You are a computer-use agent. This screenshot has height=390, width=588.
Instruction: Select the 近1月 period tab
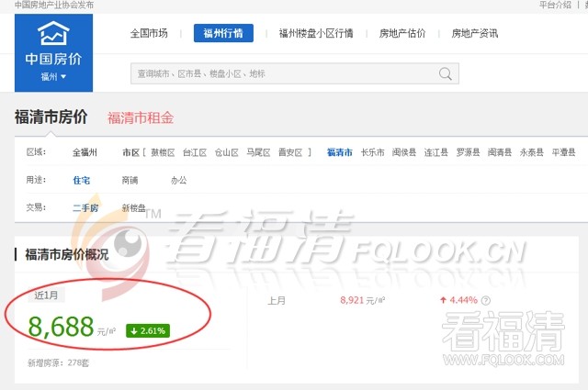coord(47,295)
